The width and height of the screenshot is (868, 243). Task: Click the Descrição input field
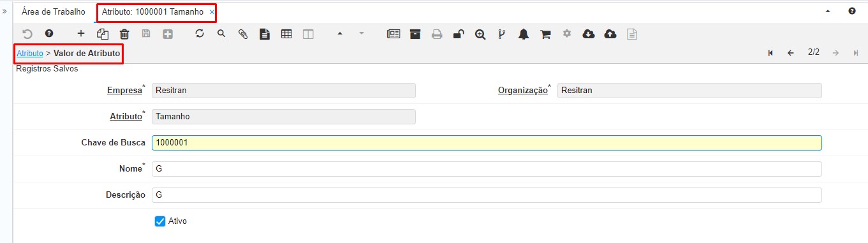[x=487, y=195]
